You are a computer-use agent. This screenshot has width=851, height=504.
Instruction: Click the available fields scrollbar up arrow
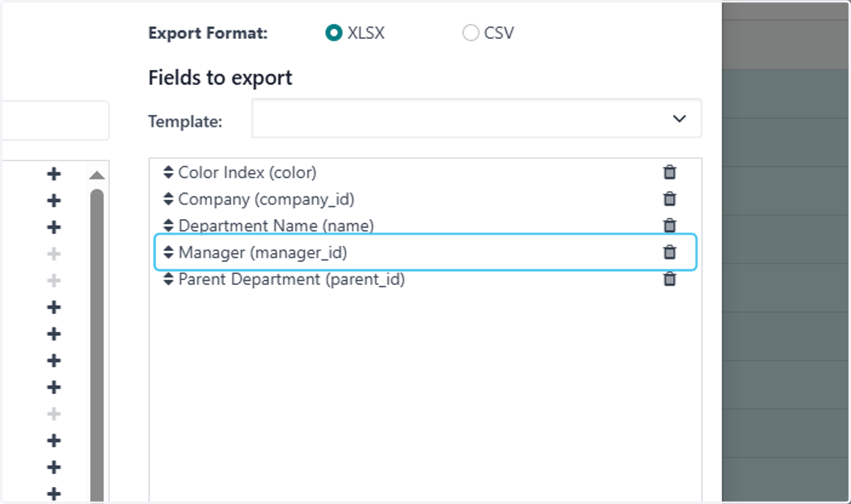click(x=97, y=175)
